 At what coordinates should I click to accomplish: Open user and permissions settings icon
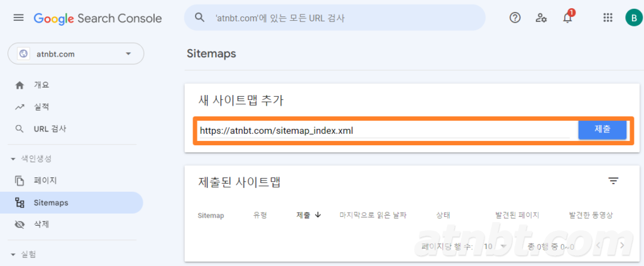click(541, 18)
